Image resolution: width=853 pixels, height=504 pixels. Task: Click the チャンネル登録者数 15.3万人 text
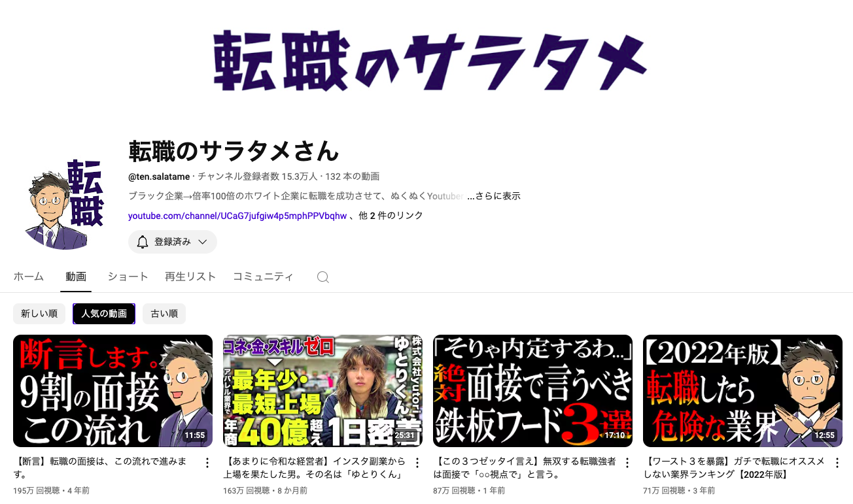tap(258, 176)
